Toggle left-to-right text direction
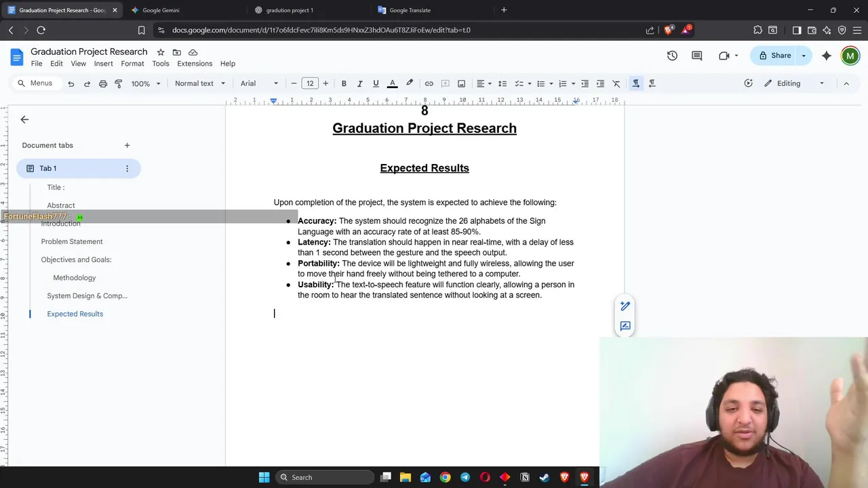 click(x=635, y=83)
